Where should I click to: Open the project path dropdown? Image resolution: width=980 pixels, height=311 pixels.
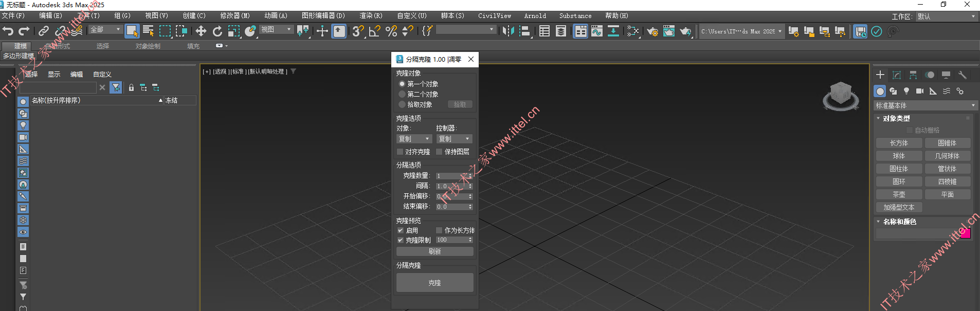tap(741, 31)
